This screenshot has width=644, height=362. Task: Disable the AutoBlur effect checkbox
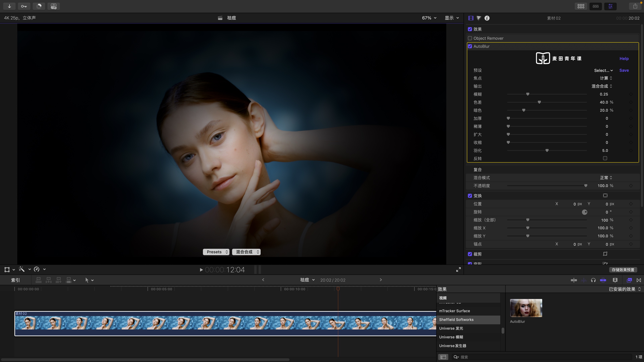click(x=470, y=46)
